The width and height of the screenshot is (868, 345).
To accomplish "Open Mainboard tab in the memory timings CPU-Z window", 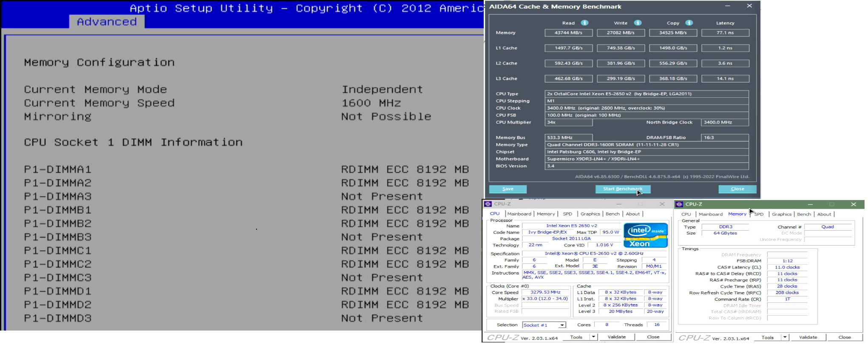I will 711,215.
